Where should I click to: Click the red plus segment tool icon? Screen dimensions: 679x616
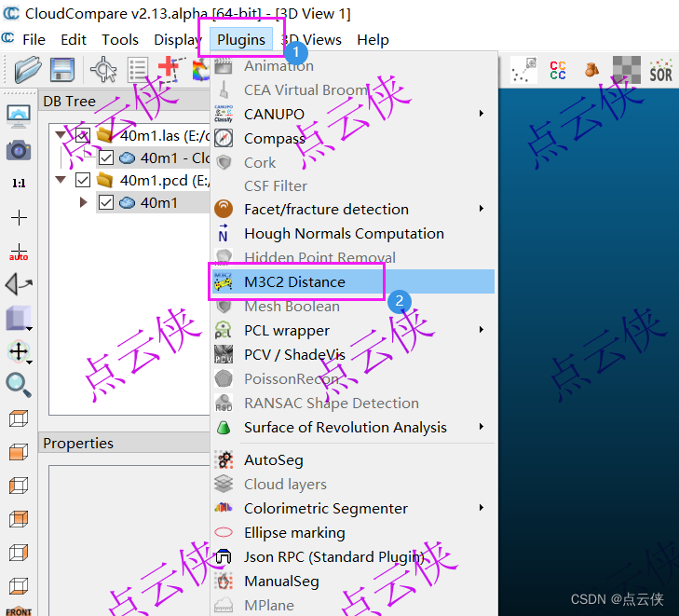170,69
